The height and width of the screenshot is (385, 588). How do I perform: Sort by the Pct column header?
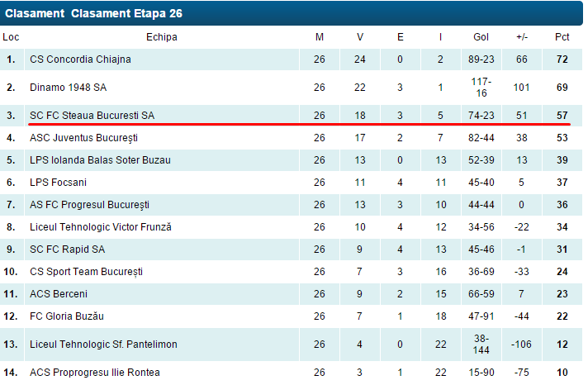click(x=562, y=37)
